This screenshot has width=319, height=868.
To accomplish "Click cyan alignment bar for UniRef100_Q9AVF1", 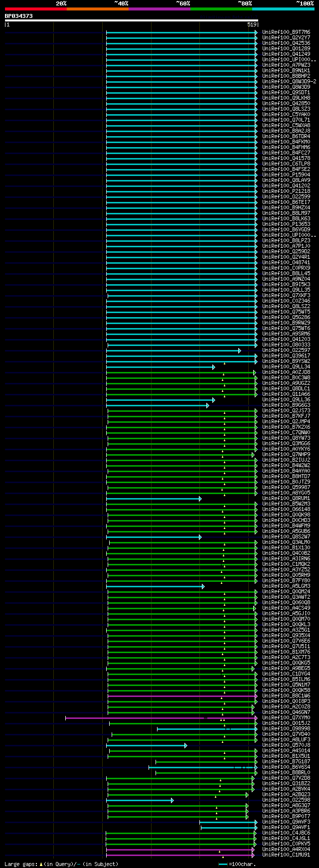I will tap(229, 828).
